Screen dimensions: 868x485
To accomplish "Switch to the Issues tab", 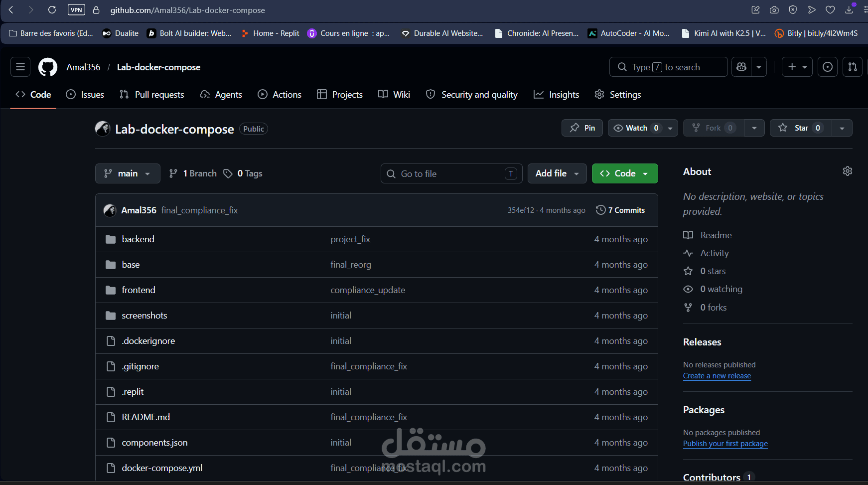I will (x=85, y=95).
